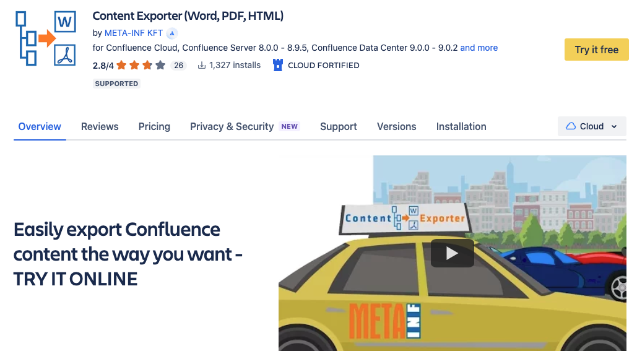This screenshot has width=637, height=364.
Task: Open the Pricing tab
Action: coord(154,127)
